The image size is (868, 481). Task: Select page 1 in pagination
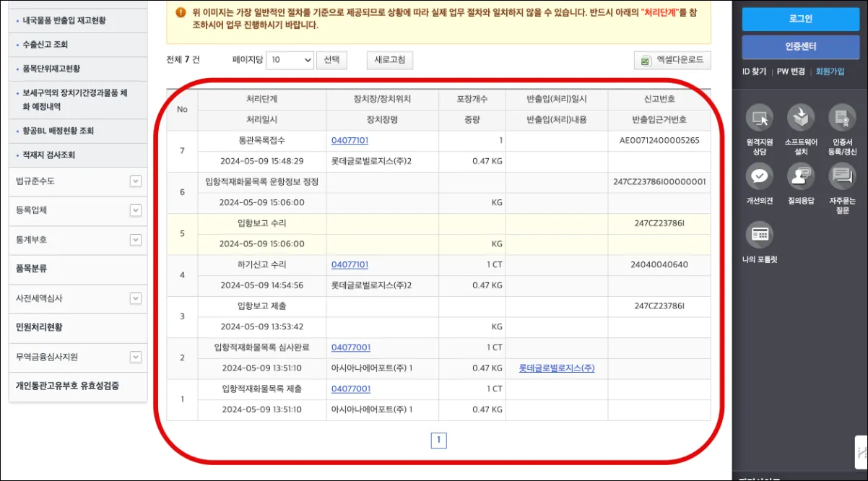click(438, 439)
